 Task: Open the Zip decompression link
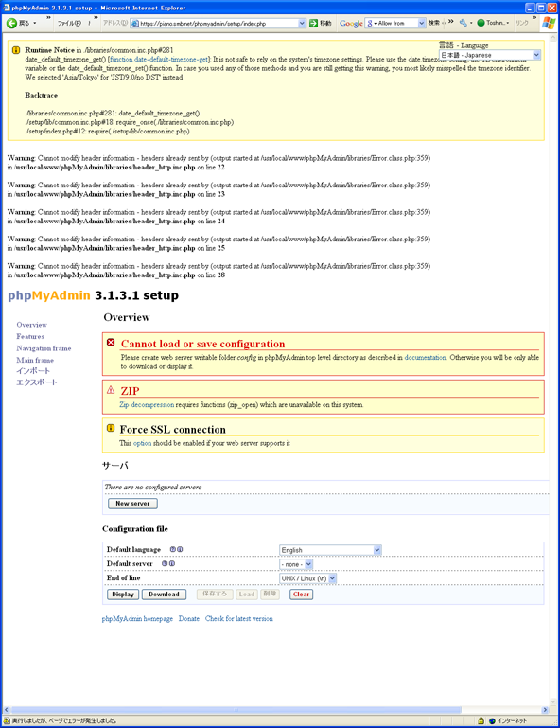tap(147, 405)
